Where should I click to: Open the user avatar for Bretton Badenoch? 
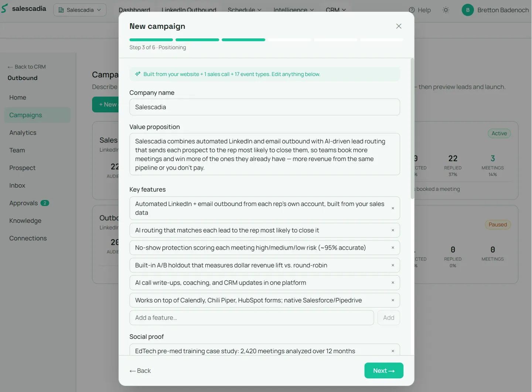coord(468,10)
